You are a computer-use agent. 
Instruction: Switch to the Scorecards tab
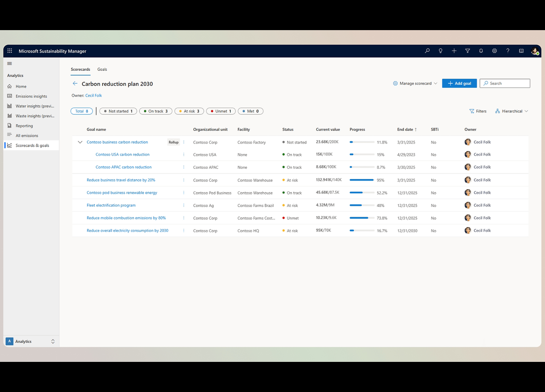pos(80,69)
